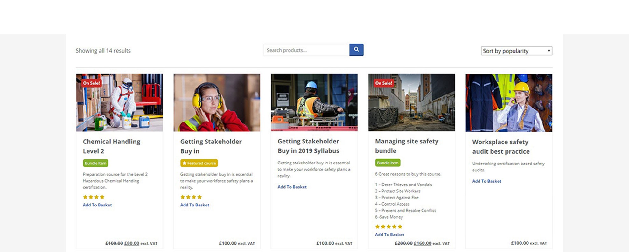Focus the Search products input field
Screen dimensions: 644x252
tap(306, 50)
